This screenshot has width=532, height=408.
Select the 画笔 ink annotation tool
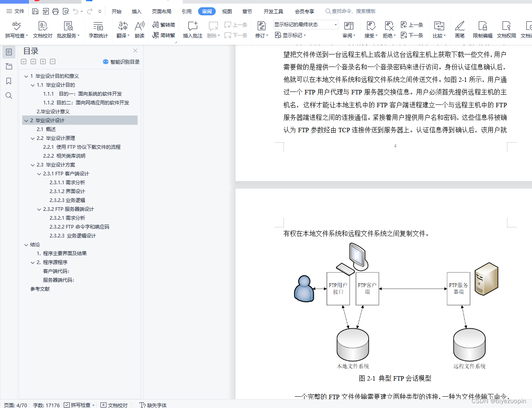[459, 28]
